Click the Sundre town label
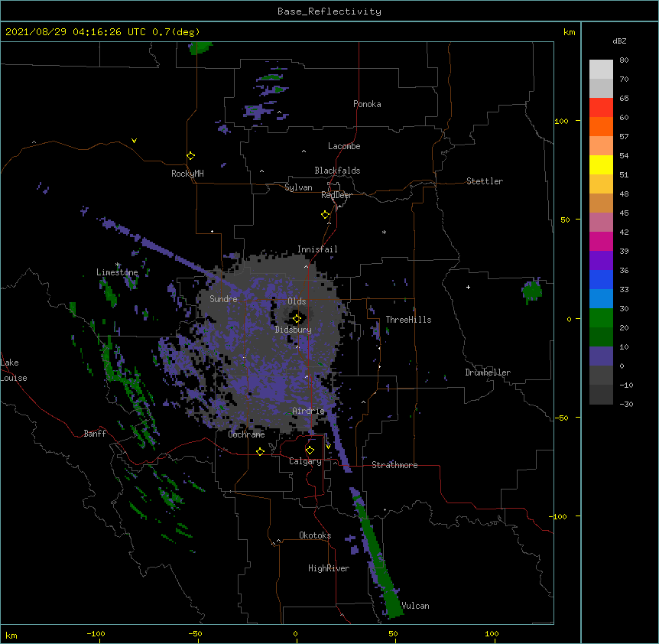 (223, 299)
